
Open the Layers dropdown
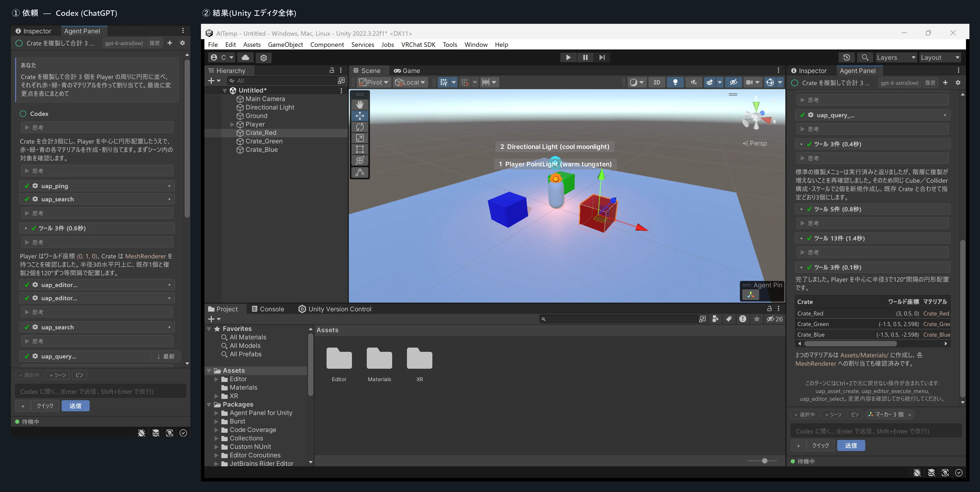[896, 57]
